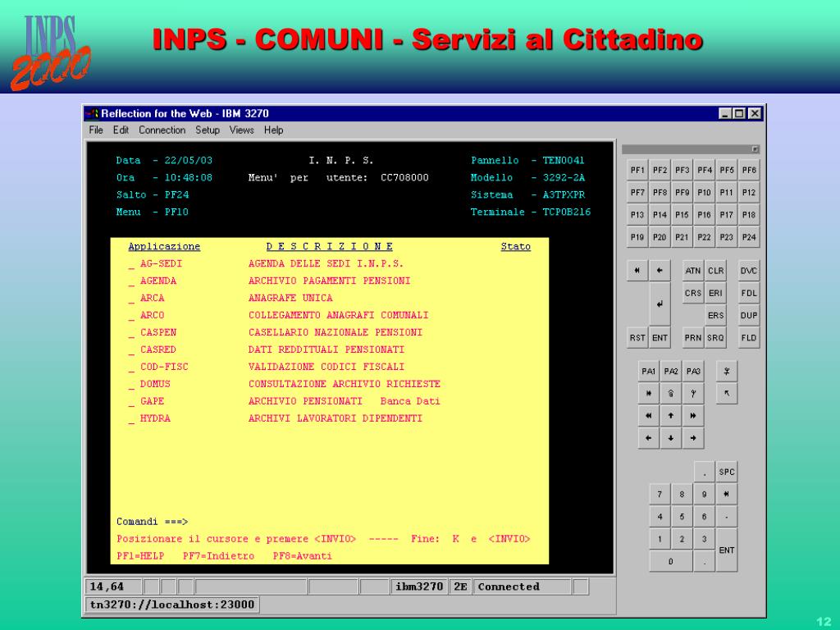Open the Help menu

click(273, 130)
